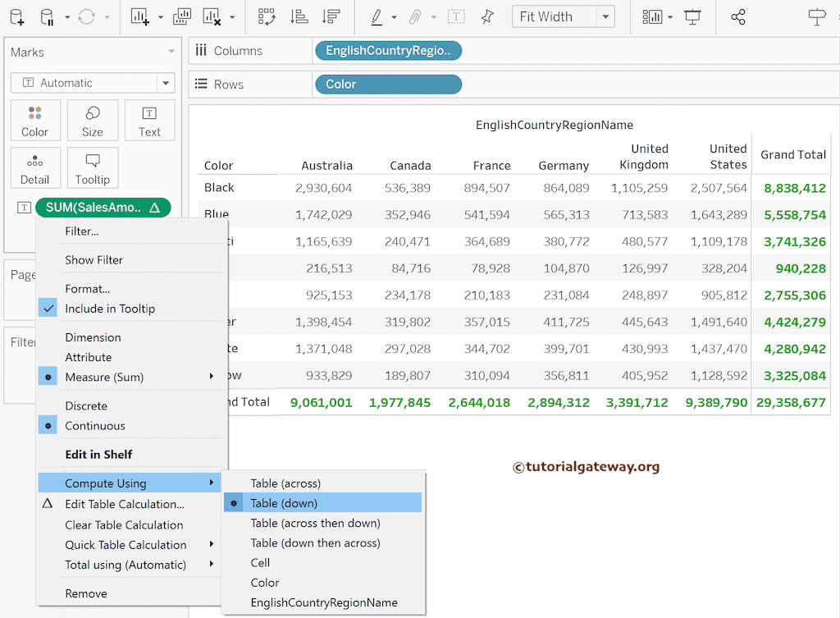Toggle the Include in Tooltip option
Screen dimensions: 840x618
(110, 309)
